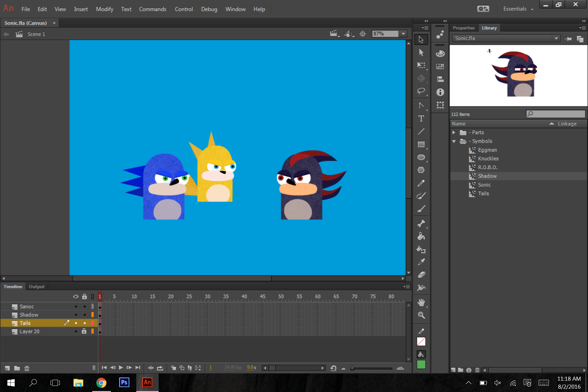Viewport: 588px width, 392px height.
Task: Select the Oval tool
Action: [421, 157]
